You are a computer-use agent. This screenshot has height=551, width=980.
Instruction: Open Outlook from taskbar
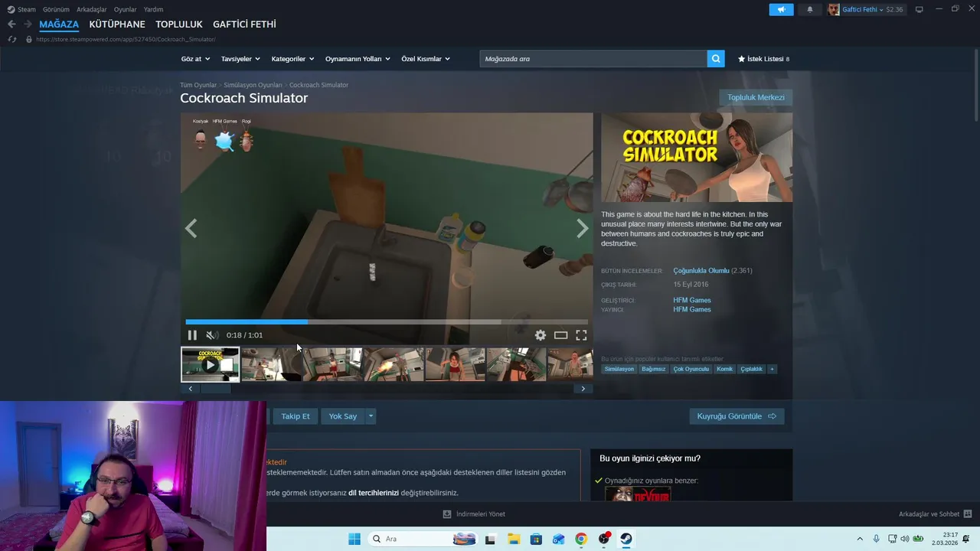(x=559, y=539)
